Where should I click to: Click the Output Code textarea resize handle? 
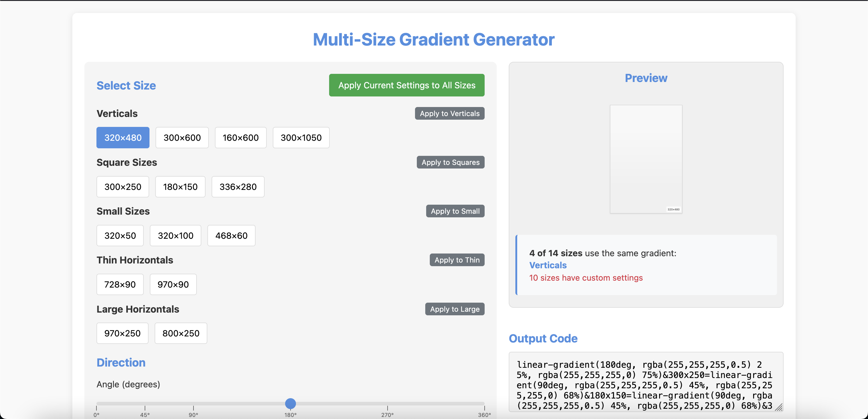[779, 407]
